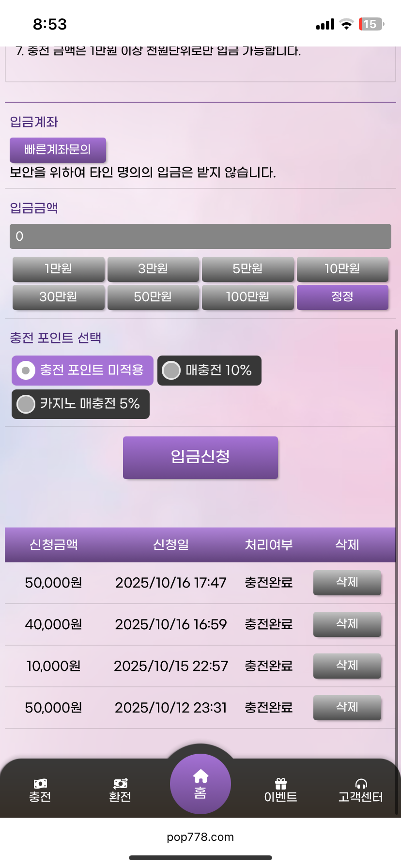Add 1만원 to deposit amount

click(x=58, y=269)
